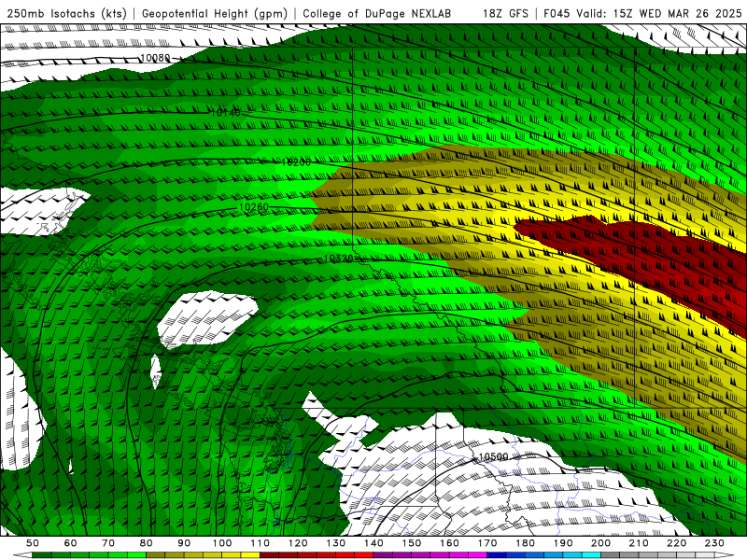This screenshot has width=747, height=560.
Task: Click the 10140 height contour label
Action: coord(226,112)
